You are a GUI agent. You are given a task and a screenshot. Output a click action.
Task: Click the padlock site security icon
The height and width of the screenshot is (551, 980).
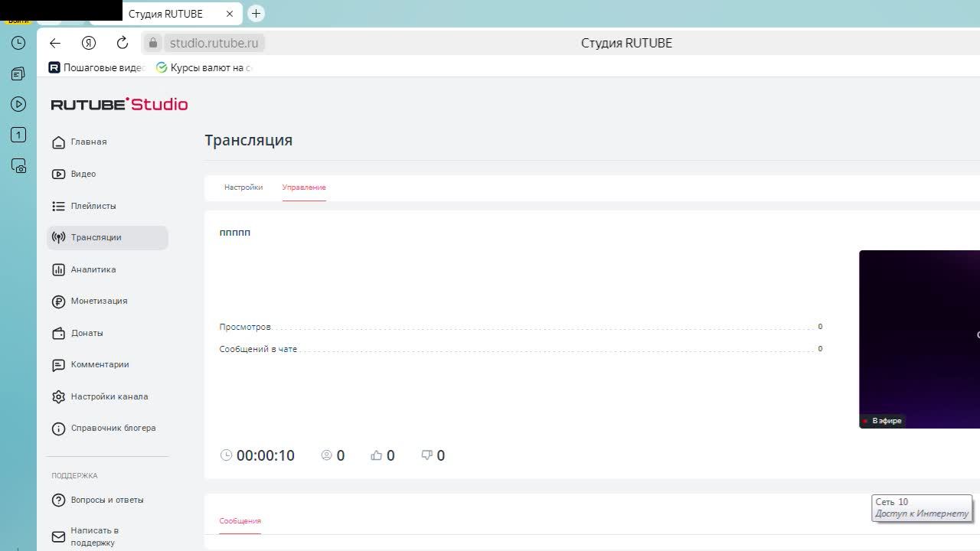pyautogui.click(x=153, y=43)
